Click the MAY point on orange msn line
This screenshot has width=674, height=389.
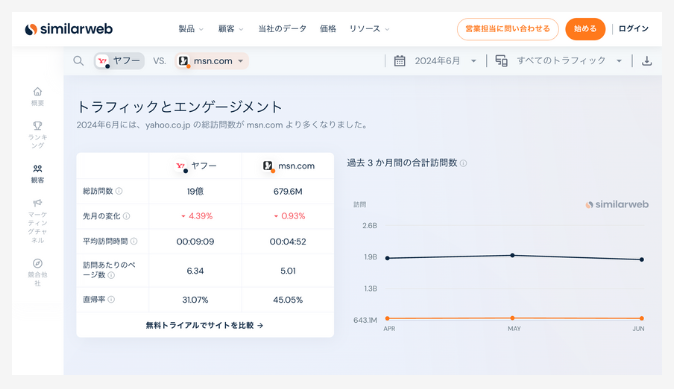click(x=512, y=318)
